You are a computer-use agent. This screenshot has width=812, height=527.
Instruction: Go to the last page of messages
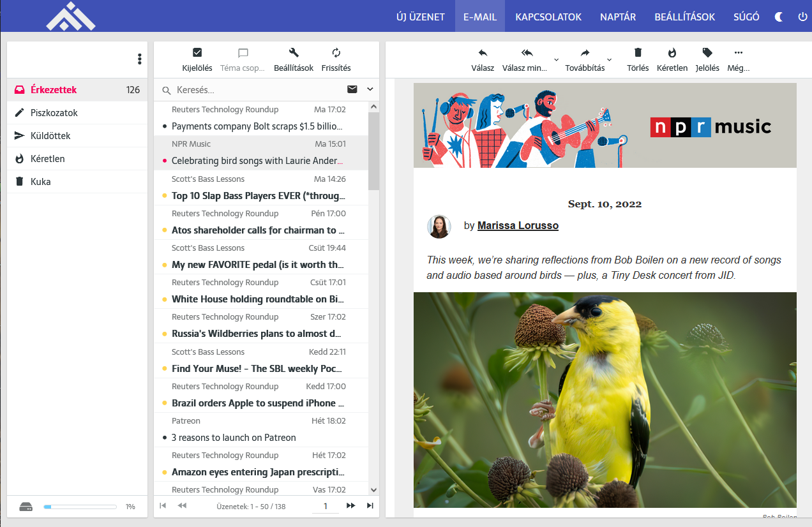click(x=370, y=506)
